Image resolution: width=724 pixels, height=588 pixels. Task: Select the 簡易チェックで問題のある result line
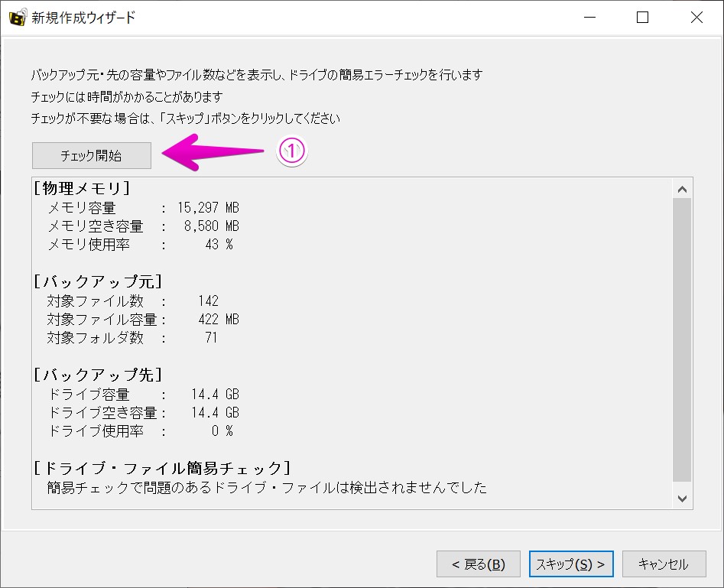pos(267,488)
